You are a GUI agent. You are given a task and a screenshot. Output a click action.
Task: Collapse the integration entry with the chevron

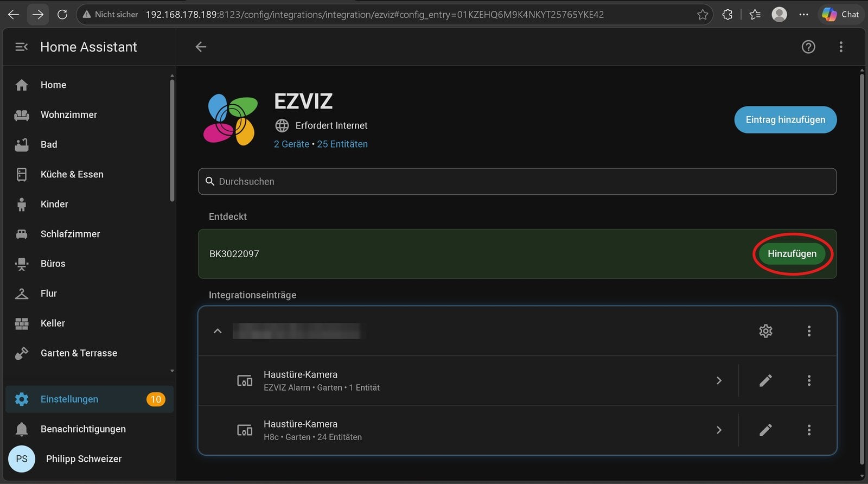(x=218, y=331)
